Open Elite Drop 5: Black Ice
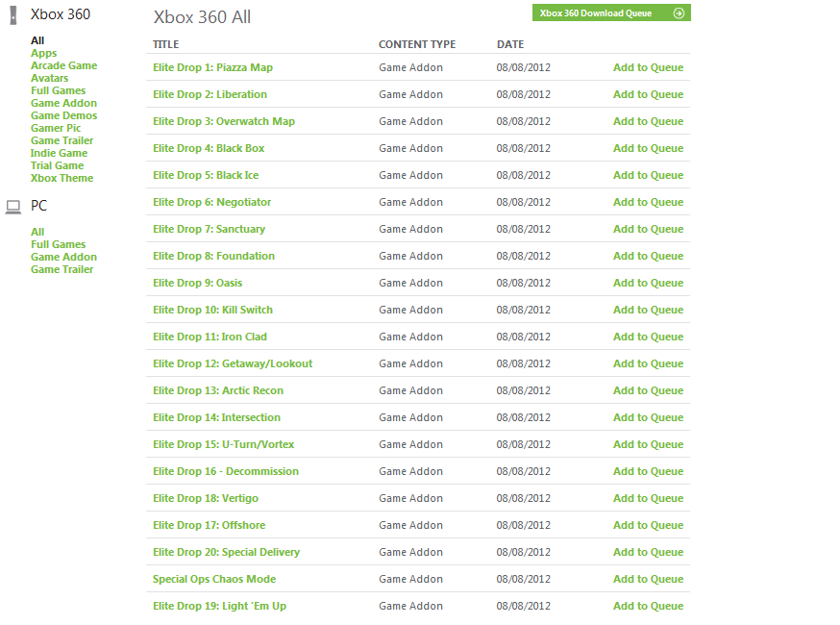Viewport: 840px width, 625px height. click(206, 175)
